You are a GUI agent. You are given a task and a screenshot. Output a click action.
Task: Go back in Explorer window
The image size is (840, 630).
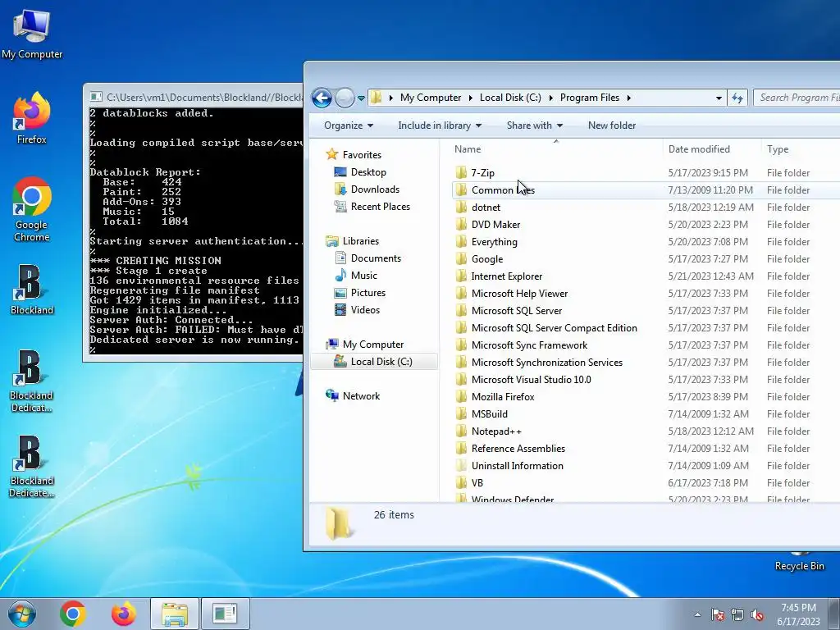tap(322, 98)
